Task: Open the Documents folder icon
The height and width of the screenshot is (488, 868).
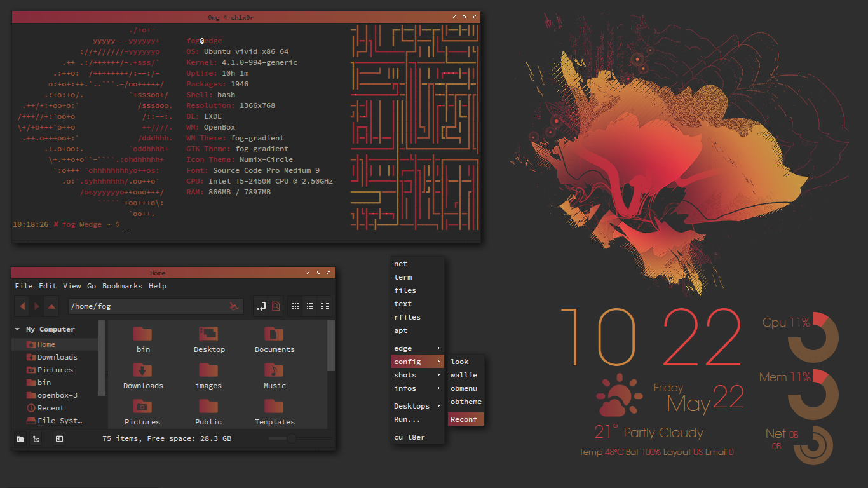Action: 274,334
